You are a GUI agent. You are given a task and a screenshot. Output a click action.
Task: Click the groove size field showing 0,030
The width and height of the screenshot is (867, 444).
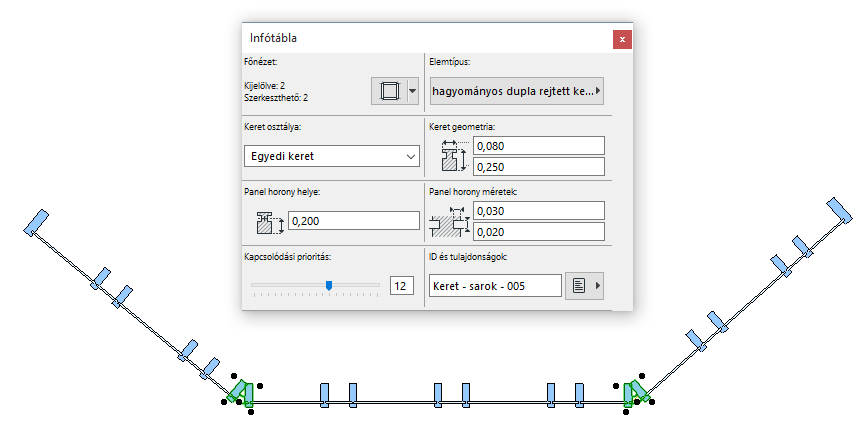539,210
